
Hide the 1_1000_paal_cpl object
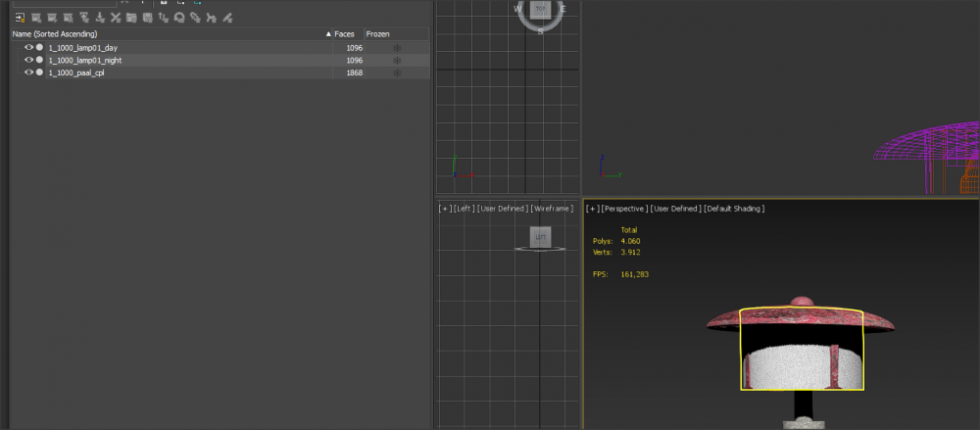click(28, 72)
